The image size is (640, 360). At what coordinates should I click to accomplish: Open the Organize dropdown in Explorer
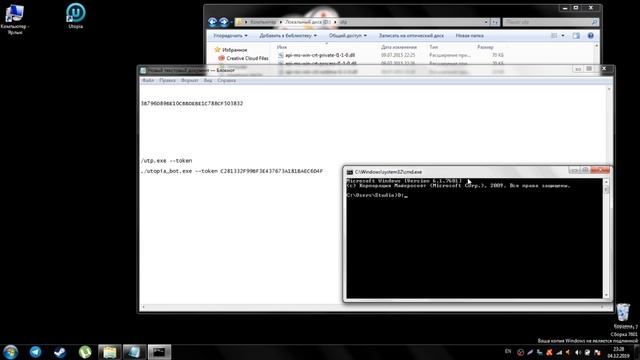[230, 36]
